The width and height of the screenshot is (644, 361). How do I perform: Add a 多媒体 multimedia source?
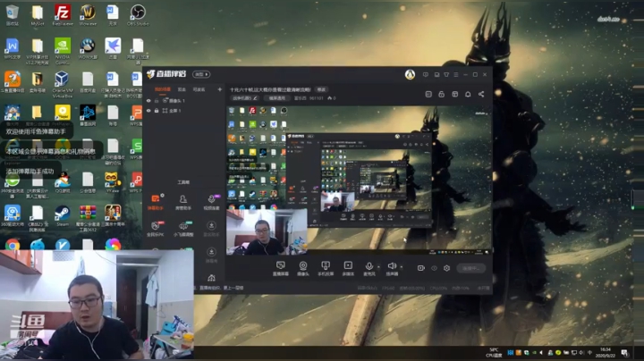(348, 268)
